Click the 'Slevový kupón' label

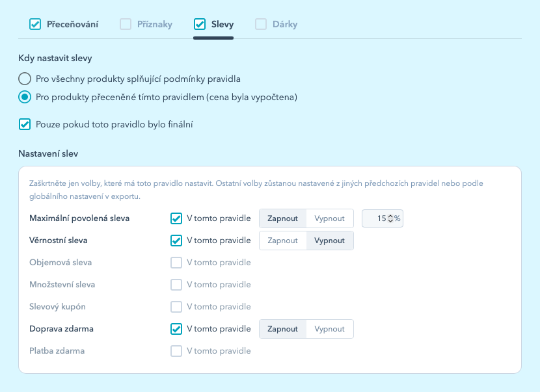pyautogui.click(x=57, y=307)
